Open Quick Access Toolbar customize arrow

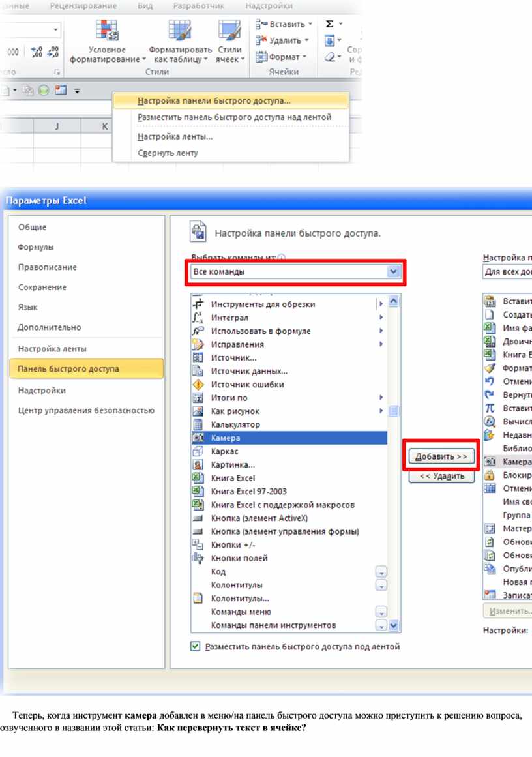[77, 91]
